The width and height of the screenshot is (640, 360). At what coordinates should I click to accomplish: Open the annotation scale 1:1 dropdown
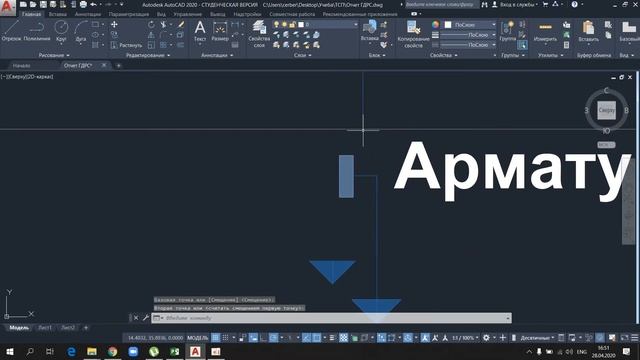(465, 338)
